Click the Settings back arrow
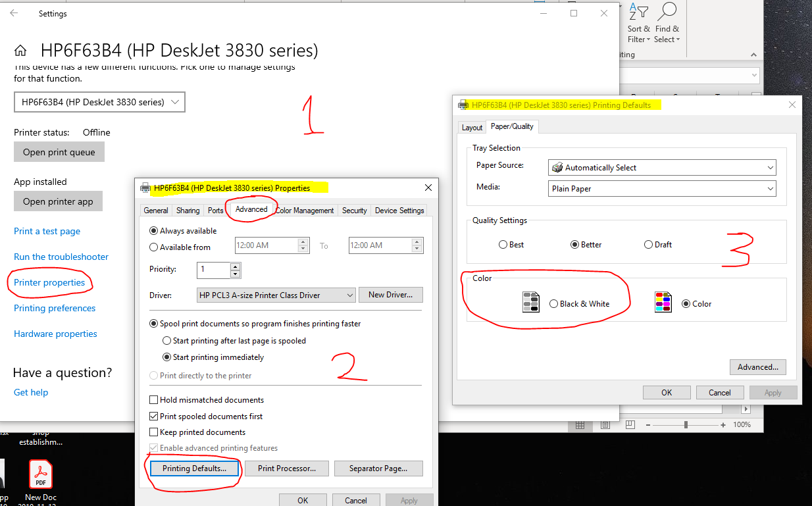This screenshot has height=506, width=812. click(x=14, y=13)
